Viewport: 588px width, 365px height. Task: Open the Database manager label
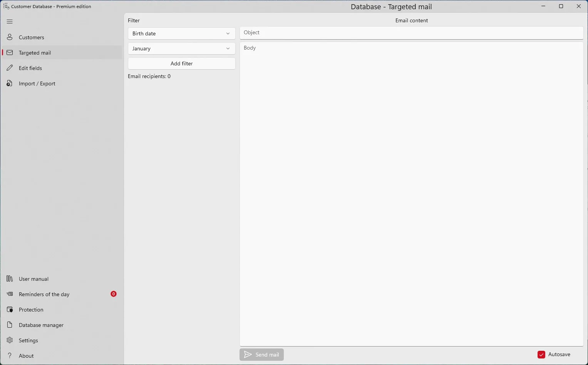pos(41,325)
